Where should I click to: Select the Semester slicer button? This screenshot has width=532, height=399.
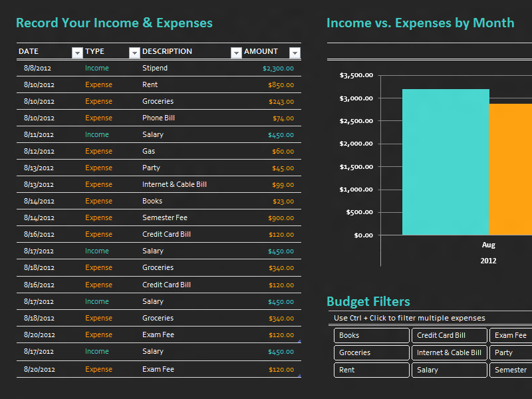click(x=511, y=370)
